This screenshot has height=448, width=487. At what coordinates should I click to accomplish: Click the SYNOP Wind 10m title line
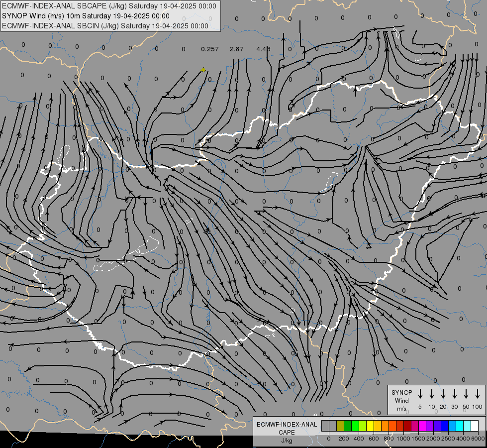[x=86, y=16]
